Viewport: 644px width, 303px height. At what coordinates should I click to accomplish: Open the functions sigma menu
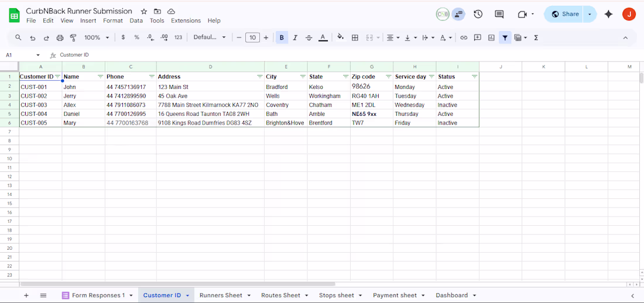point(536,37)
